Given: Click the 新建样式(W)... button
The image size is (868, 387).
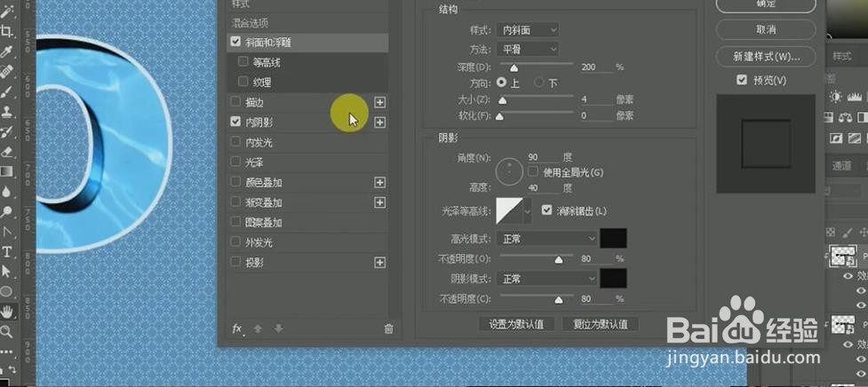Looking at the screenshot, I should click(x=766, y=57).
